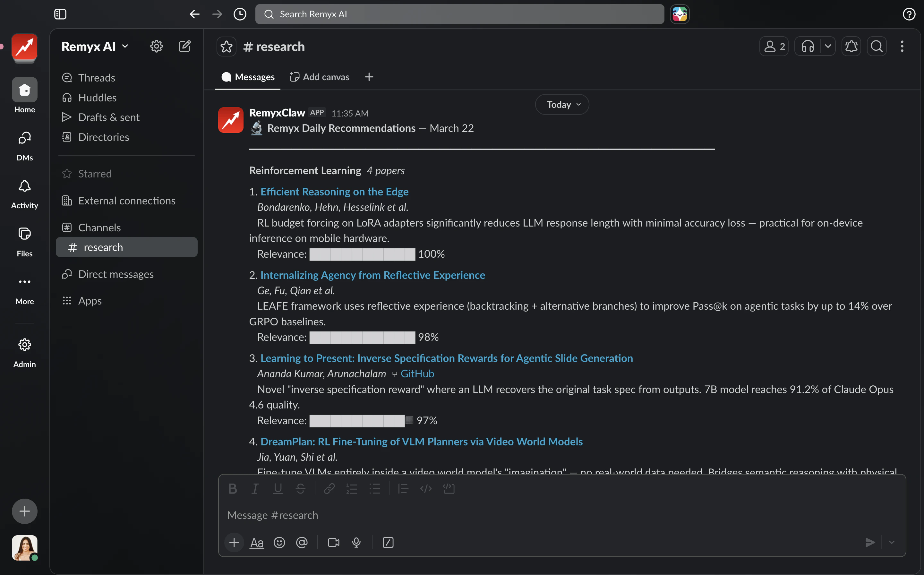Collapse the sidebar with the panel icon
The width and height of the screenshot is (924, 575).
click(60, 14)
